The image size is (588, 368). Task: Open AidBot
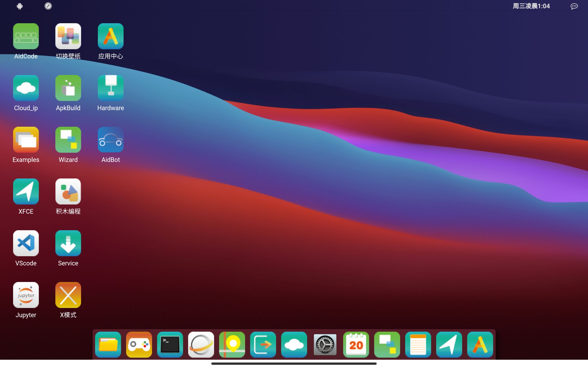pyautogui.click(x=110, y=140)
